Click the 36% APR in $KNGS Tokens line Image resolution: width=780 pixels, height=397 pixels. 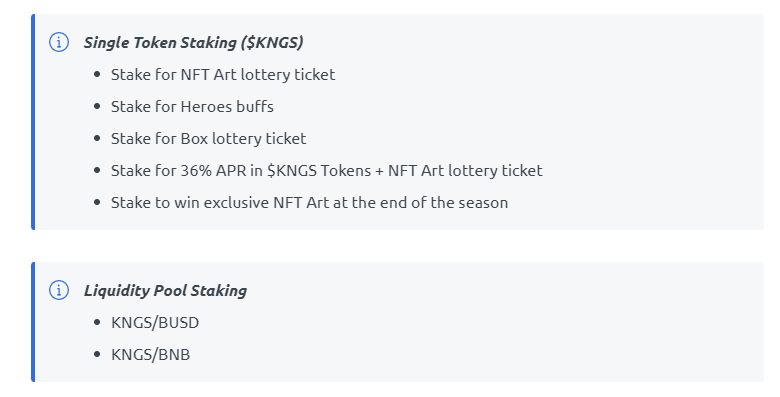click(x=326, y=171)
